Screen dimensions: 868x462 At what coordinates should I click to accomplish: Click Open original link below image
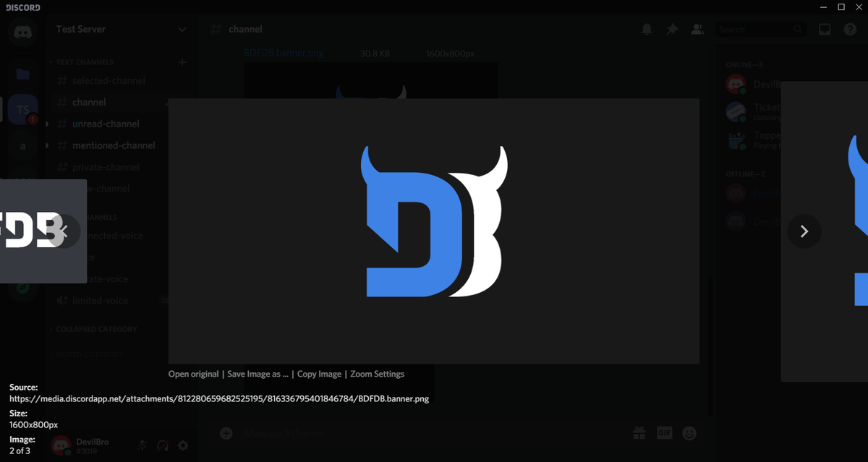click(x=193, y=374)
